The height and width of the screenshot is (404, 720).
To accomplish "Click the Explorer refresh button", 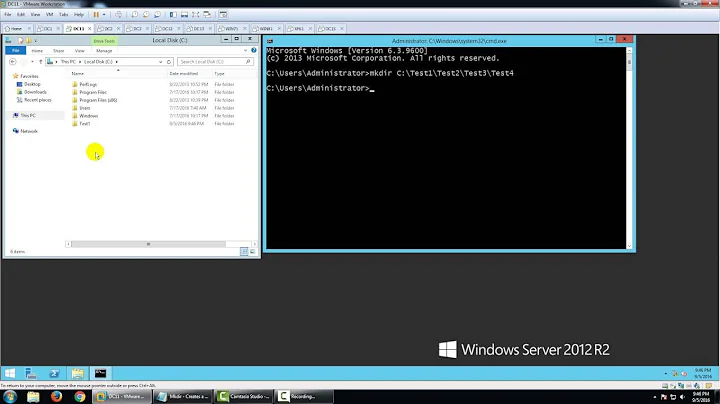I will coord(169,62).
